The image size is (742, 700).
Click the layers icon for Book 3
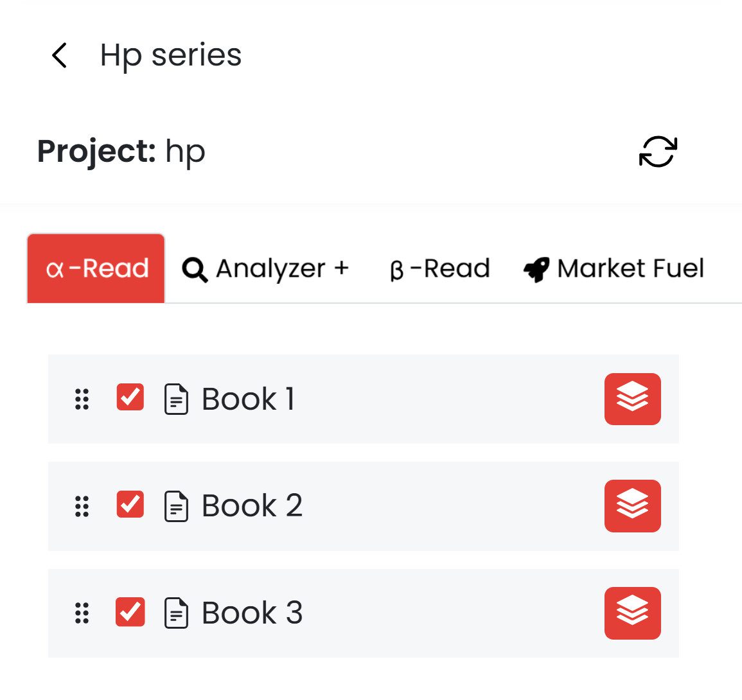pyautogui.click(x=632, y=613)
